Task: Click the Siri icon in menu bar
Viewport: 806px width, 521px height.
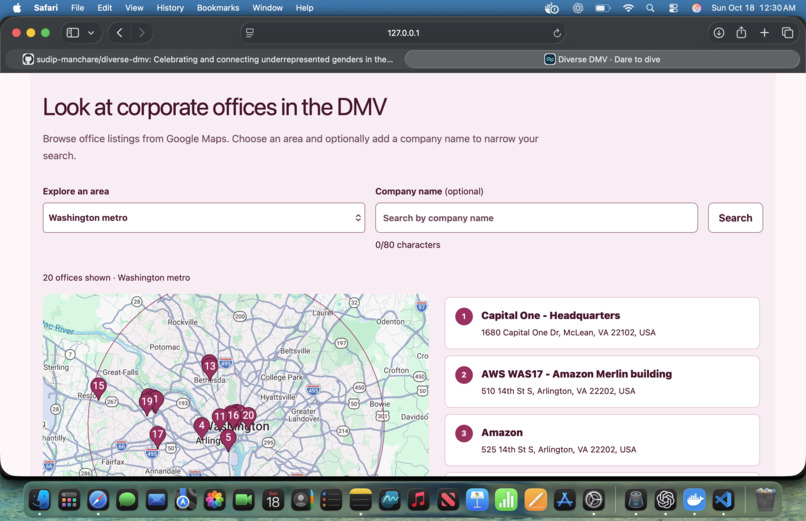Action: click(x=696, y=8)
